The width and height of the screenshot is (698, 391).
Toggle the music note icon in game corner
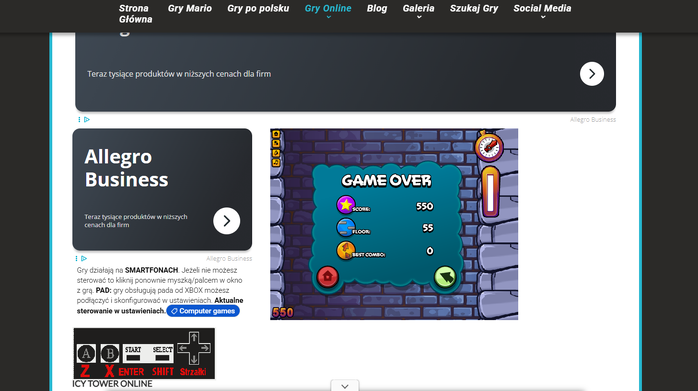click(x=276, y=163)
